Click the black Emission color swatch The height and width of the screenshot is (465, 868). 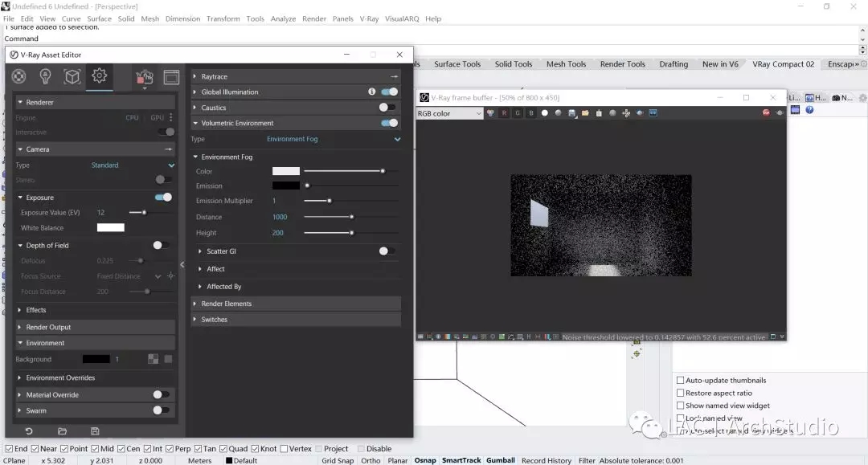point(285,186)
